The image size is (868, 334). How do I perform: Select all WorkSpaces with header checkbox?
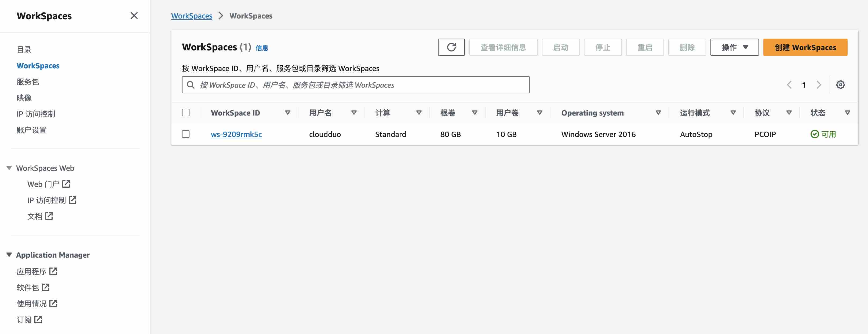pos(186,113)
